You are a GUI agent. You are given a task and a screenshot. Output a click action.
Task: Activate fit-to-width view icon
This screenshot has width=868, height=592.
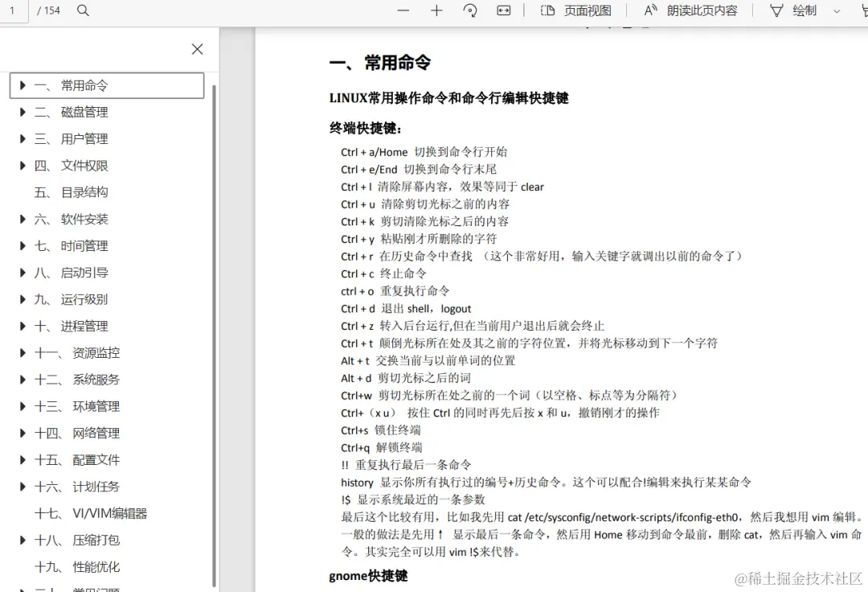click(x=504, y=11)
